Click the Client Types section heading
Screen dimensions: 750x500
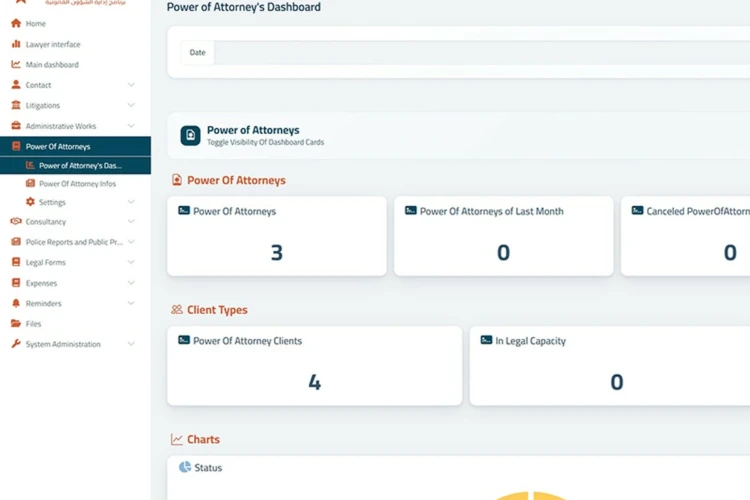coord(217,310)
